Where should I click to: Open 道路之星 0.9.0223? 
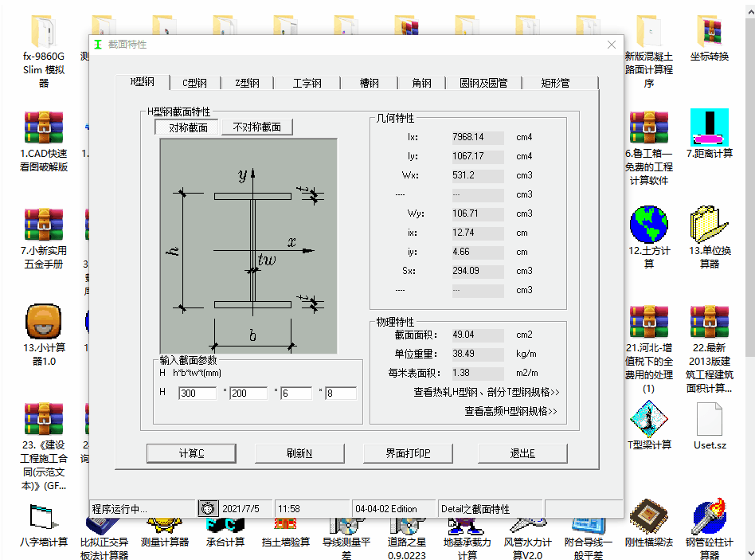406,530
